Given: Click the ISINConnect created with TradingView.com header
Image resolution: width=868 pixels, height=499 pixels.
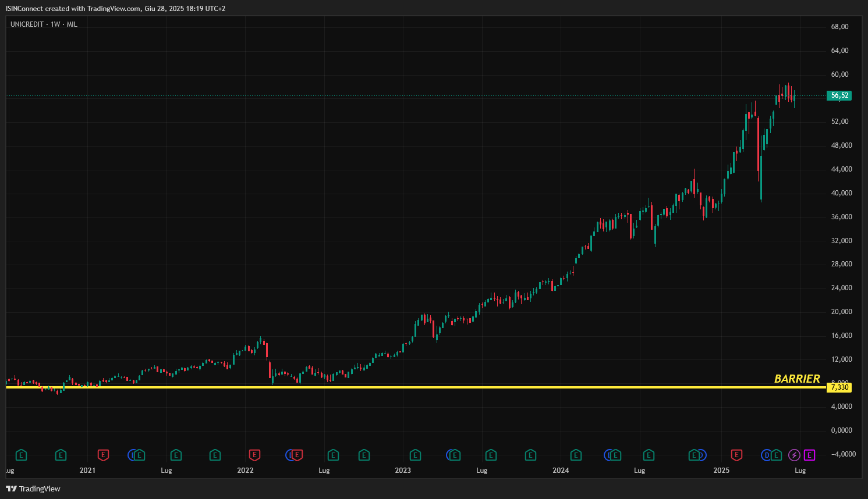Looking at the screenshot, I should 115,8.
